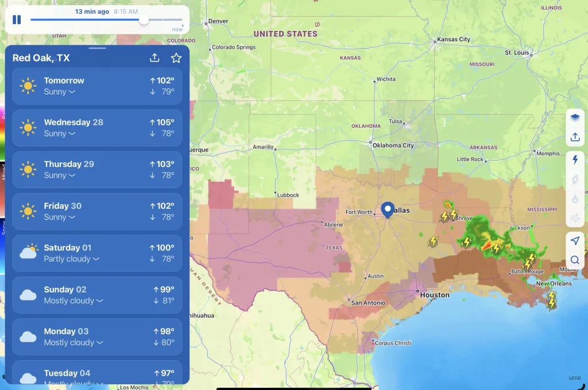Share the Red Oak, TX forecast
Image resolution: width=588 pixels, height=390 pixels.
pyautogui.click(x=154, y=58)
